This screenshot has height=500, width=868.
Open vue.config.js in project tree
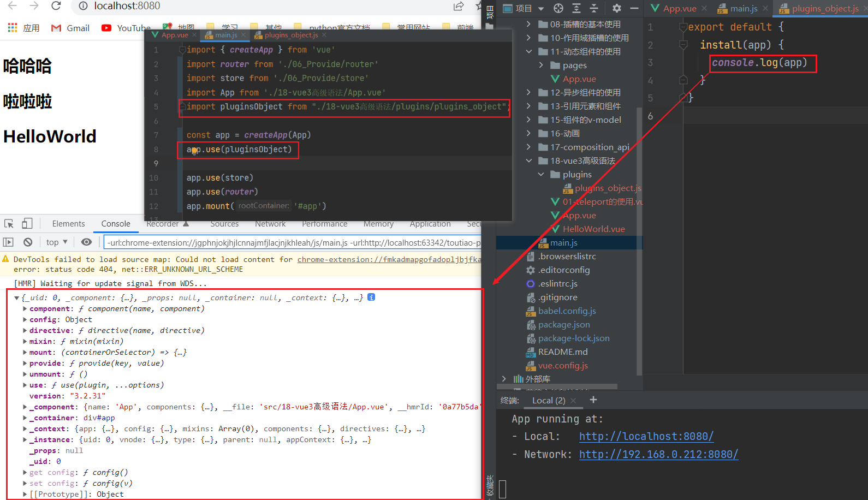point(556,365)
